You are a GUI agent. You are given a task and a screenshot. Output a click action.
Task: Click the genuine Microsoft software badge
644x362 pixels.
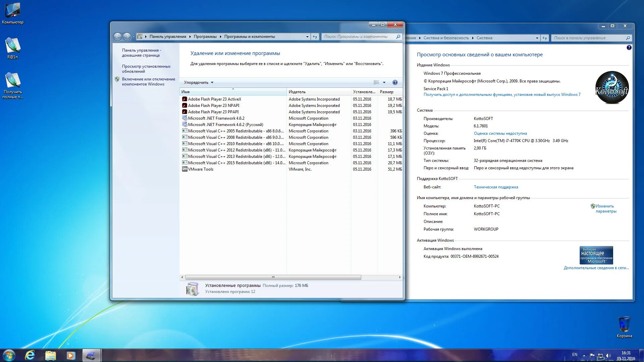(596, 255)
